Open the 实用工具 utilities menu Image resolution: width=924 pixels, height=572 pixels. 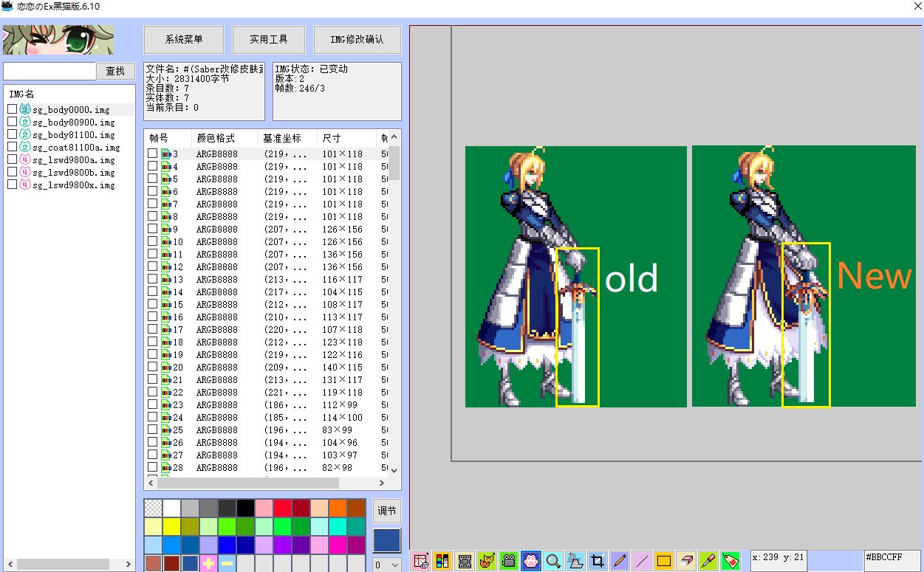coord(269,40)
